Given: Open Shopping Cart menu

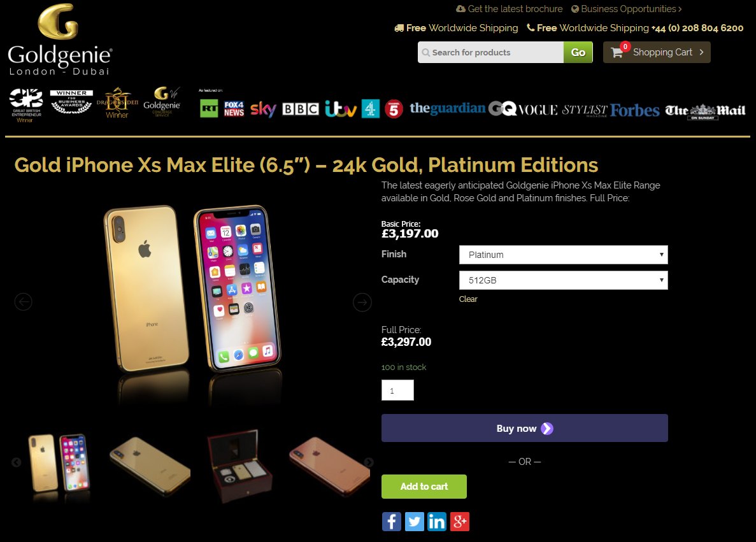Looking at the screenshot, I should coord(657,52).
